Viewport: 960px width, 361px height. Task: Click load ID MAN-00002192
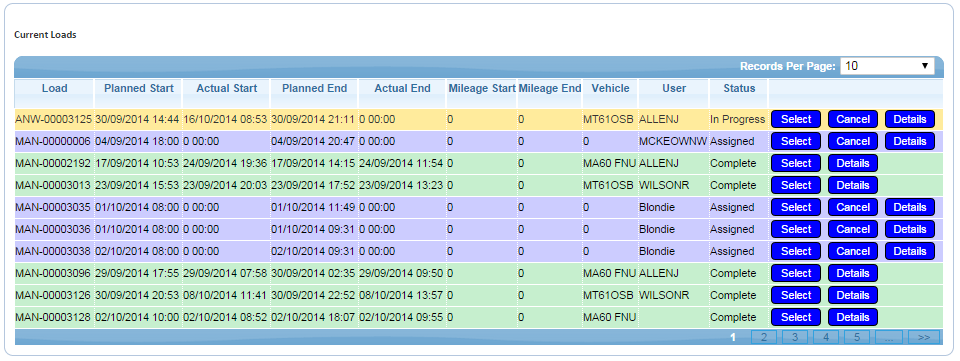pyautogui.click(x=53, y=163)
